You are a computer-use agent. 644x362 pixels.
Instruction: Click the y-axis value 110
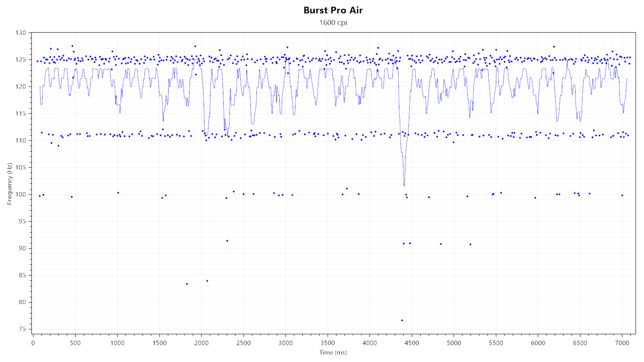(21, 140)
